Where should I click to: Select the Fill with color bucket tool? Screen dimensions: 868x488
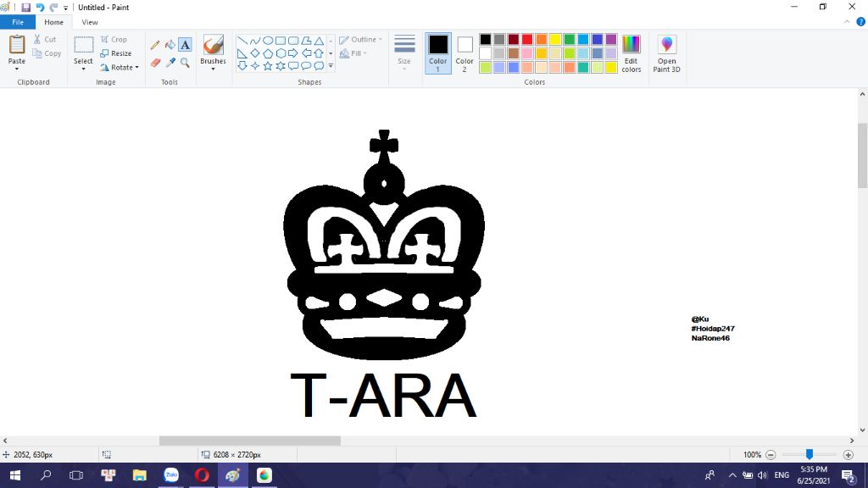(x=170, y=45)
